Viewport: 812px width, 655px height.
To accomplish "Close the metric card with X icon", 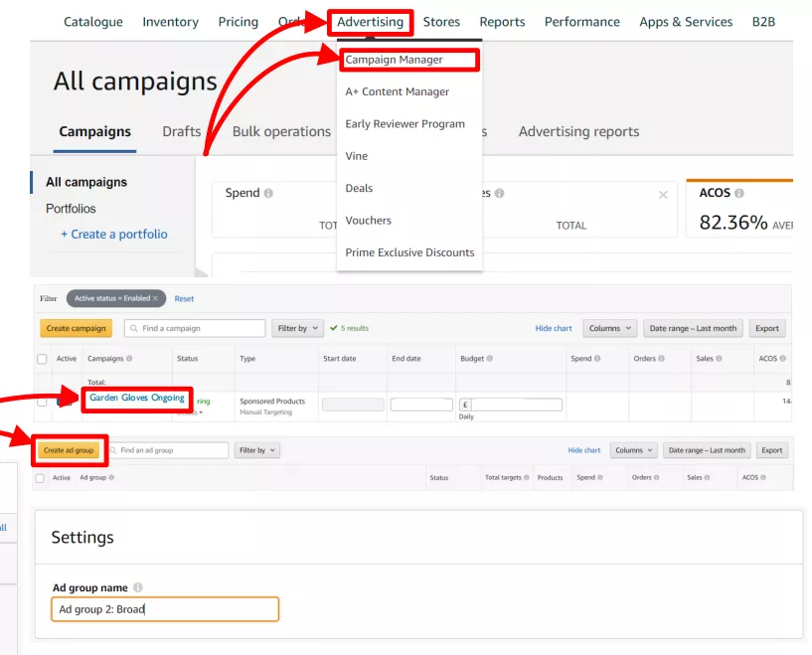I will coord(663,195).
